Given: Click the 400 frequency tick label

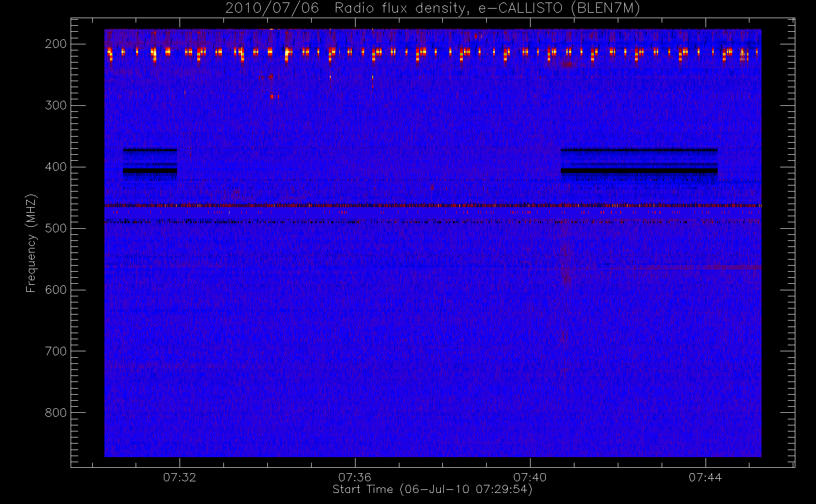Looking at the screenshot, I should click(55, 167).
